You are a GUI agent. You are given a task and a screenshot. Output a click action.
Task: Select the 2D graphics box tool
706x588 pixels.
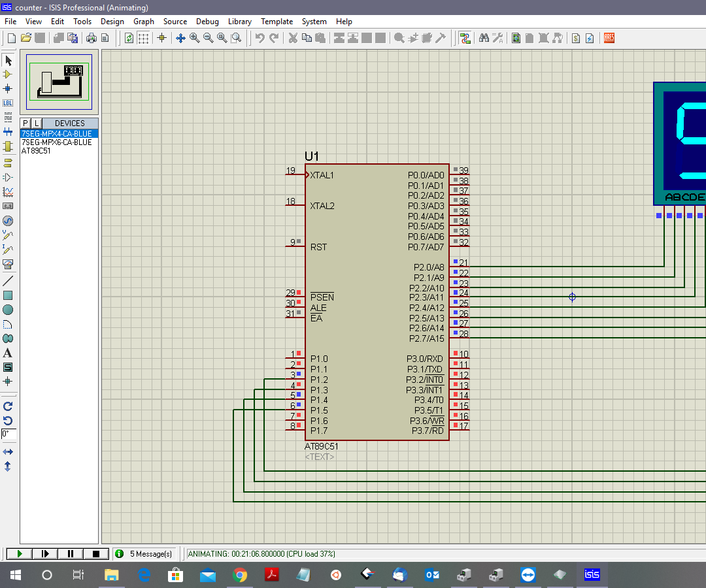pos(8,295)
